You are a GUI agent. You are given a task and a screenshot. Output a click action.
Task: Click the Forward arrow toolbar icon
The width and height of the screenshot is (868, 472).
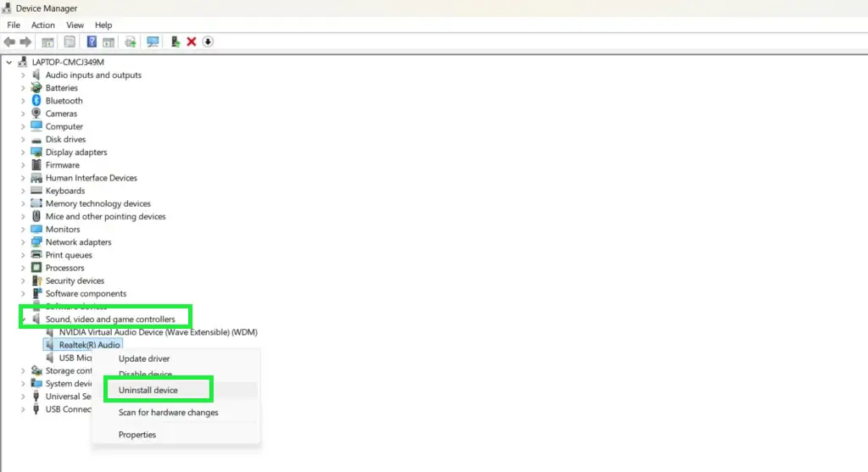25,42
